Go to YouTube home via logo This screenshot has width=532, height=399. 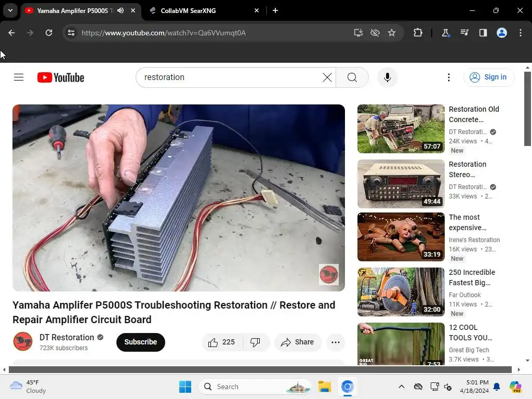(x=61, y=77)
